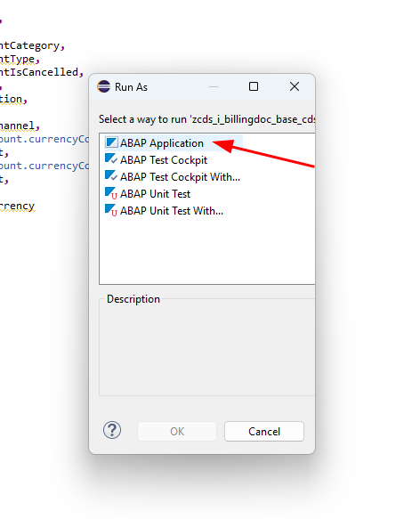This screenshot has width=420, height=519.
Task: Close the Run As dialog window
Action: click(x=295, y=86)
